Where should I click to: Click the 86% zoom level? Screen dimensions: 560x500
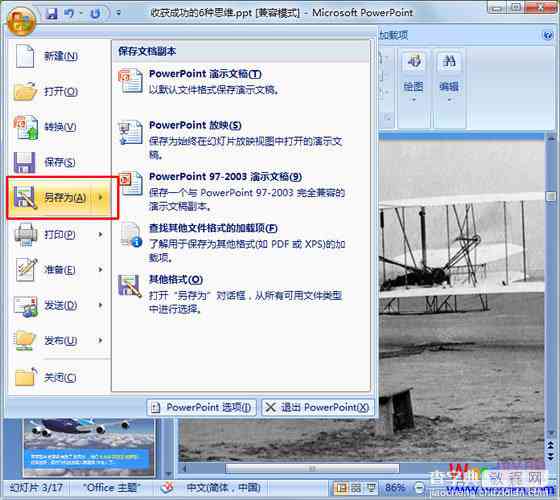(395, 488)
